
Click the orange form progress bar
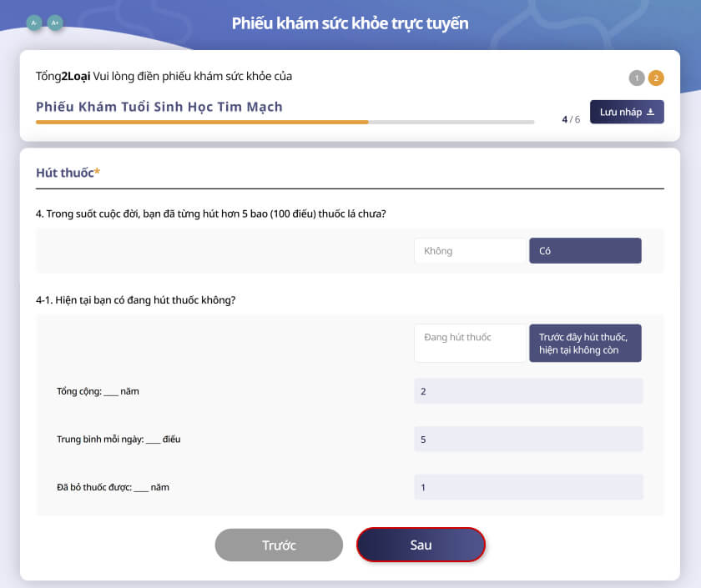(202, 122)
